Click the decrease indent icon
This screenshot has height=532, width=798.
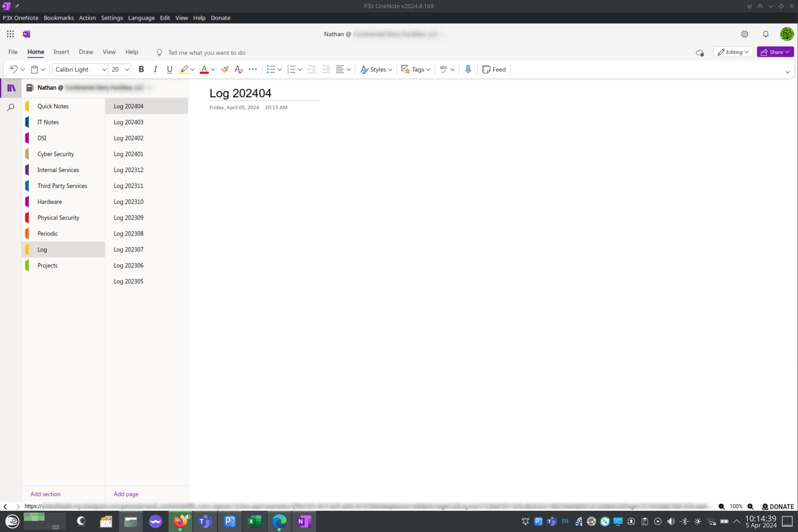click(x=311, y=69)
